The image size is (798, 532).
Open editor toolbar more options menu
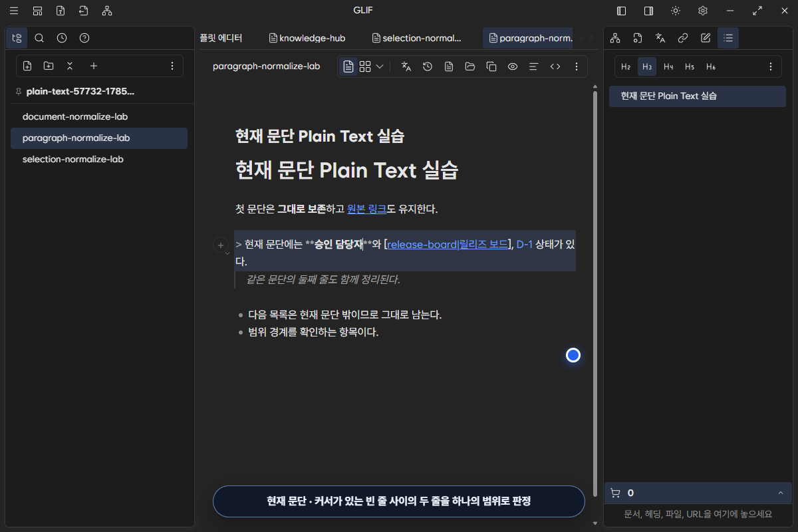coord(577,66)
